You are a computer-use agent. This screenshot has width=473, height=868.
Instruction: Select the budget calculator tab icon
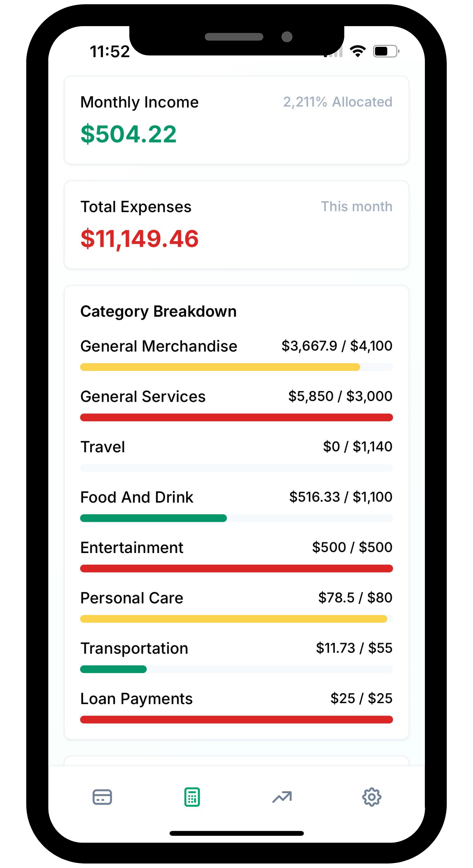(192, 797)
